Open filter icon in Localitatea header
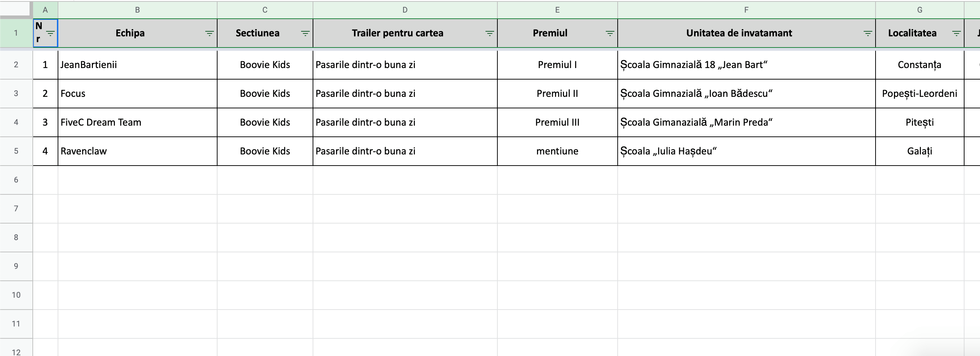 pos(957,33)
